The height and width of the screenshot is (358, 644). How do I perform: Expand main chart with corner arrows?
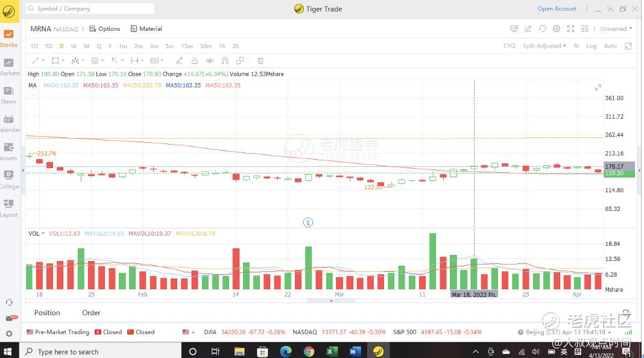pos(598,87)
